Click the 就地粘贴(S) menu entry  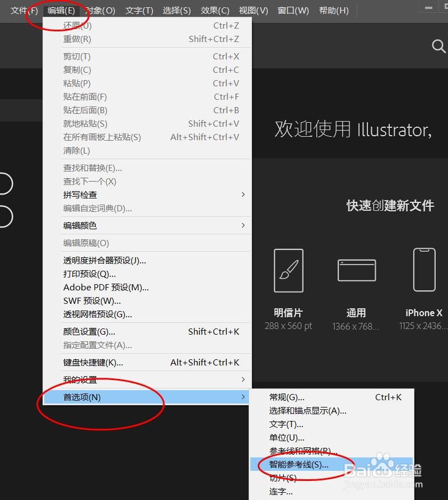click(147, 123)
